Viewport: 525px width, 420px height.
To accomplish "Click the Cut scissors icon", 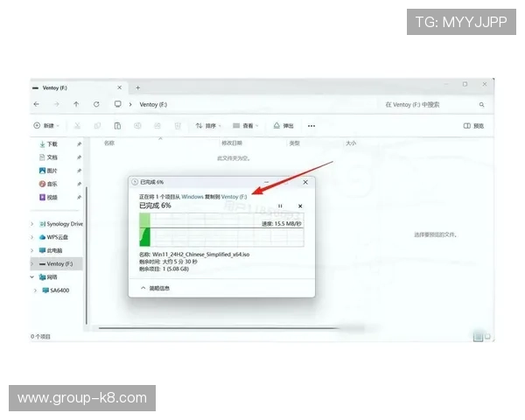I will tap(77, 126).
